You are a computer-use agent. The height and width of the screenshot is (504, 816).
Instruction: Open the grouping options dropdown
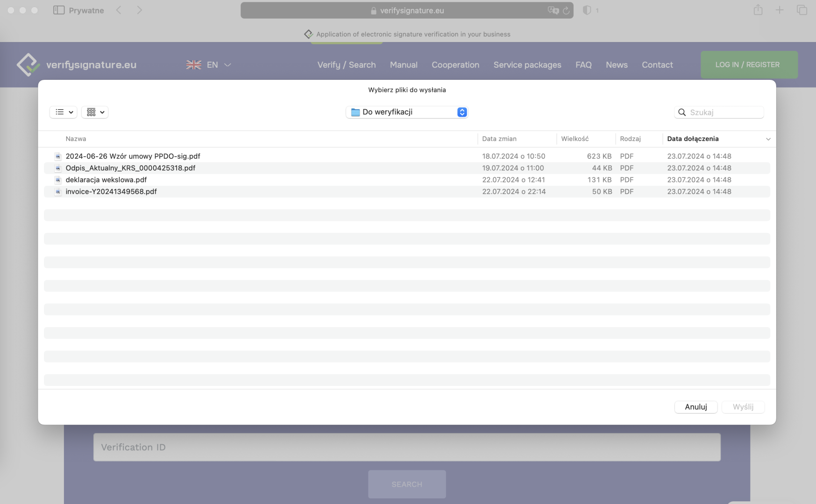point(95,112)
